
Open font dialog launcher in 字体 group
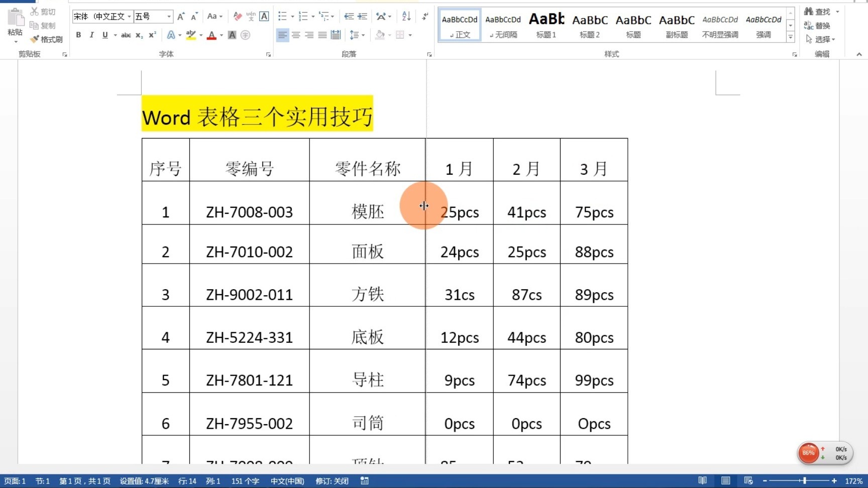[268, 54]
